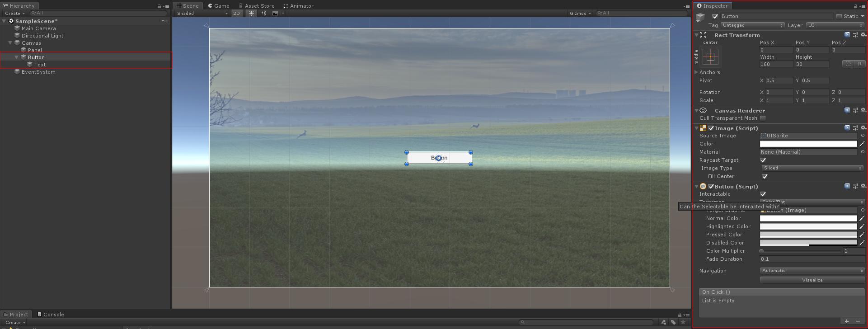Open Image (Script) gear settings menu

pos(863,128)
